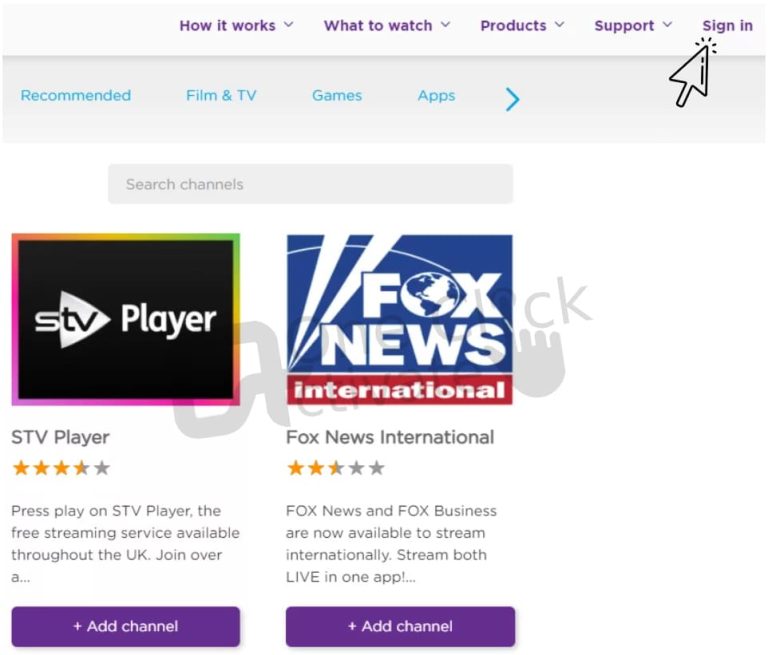Read the STV Player description text
The image size is (768, 655).
125,544
